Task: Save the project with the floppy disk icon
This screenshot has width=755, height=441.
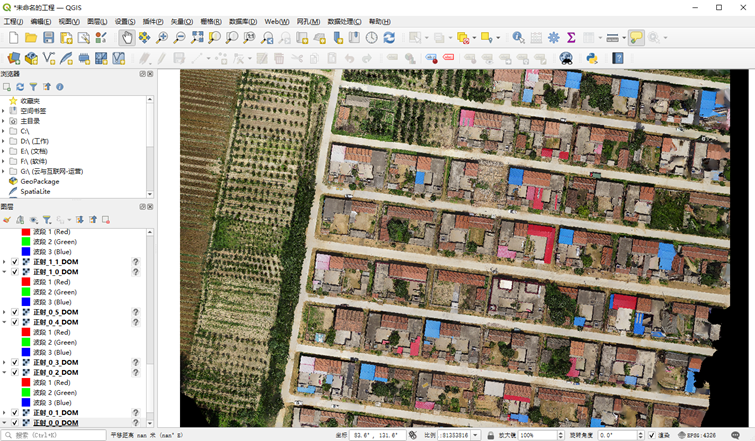Action: tap(49, 38)
